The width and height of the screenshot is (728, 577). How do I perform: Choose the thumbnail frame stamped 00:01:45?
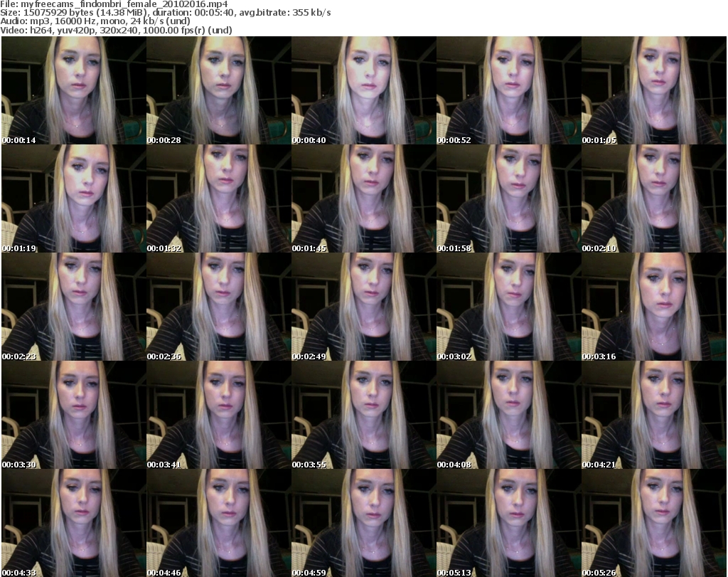coord(363,198)
